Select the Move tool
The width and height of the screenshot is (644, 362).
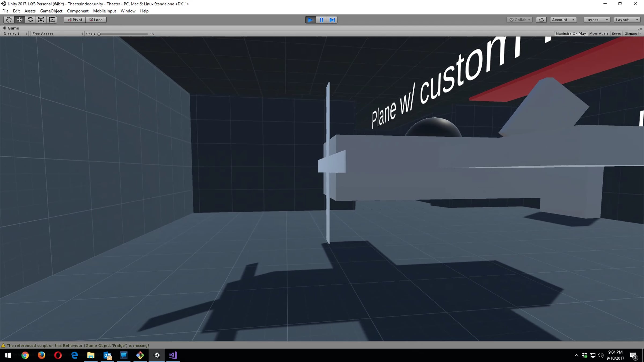(20, 20)
